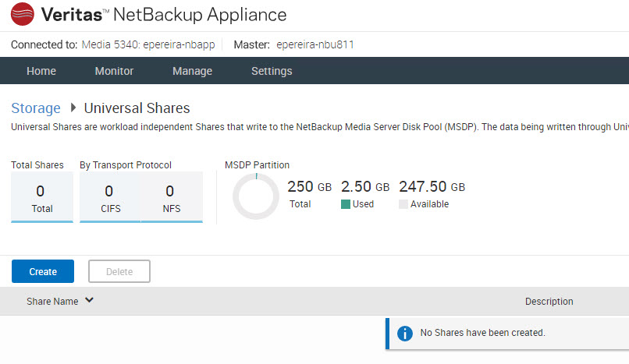Click the green Used legend swatch
The width and height of the screenshot is (629, 364).
coord(346,204)
